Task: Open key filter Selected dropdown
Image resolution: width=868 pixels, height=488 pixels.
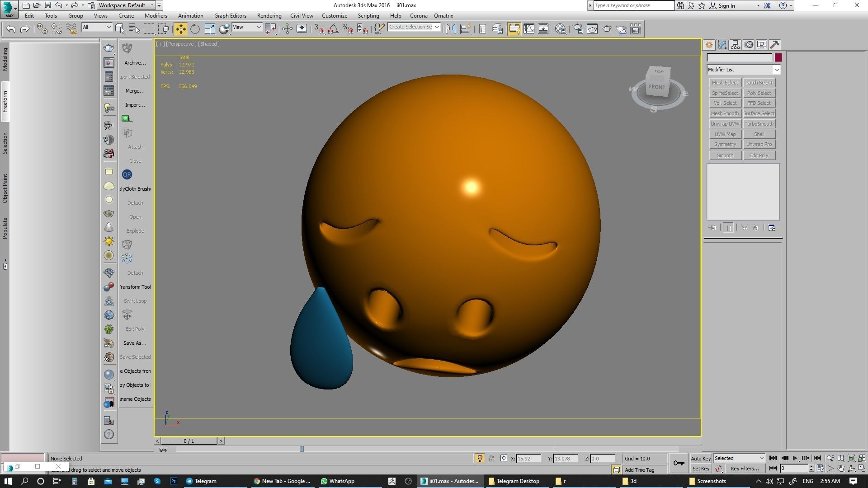Action: [739, 458]
